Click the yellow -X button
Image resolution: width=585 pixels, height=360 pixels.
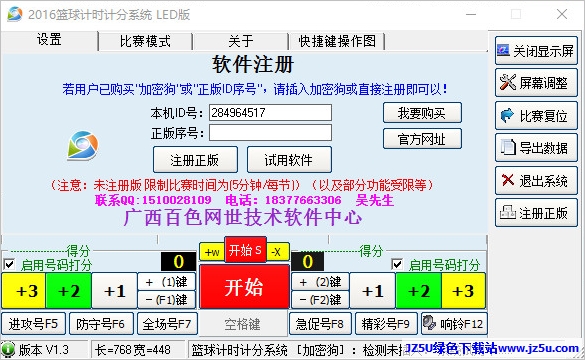point(278,252)
